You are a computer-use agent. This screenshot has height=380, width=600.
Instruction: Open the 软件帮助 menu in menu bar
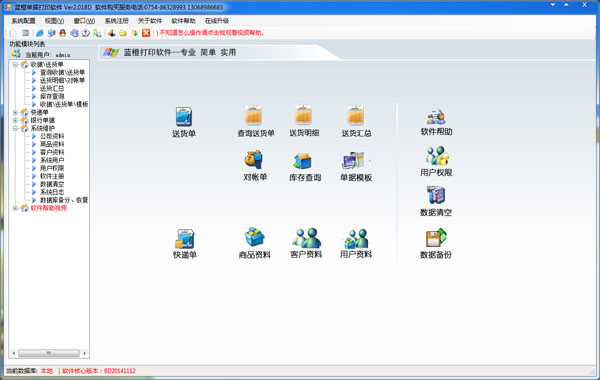pyautogui.click(x=183, y=21)
